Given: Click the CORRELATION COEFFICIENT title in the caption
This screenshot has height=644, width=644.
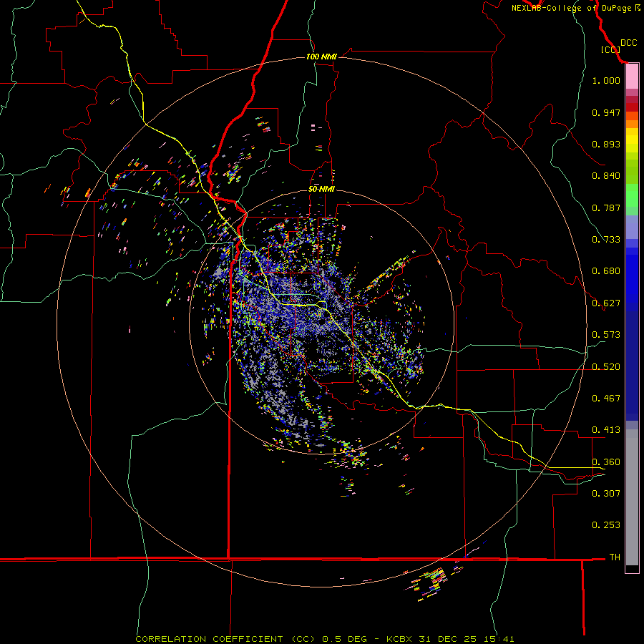Looking at the screenshot, I should [x=209, y=639].
